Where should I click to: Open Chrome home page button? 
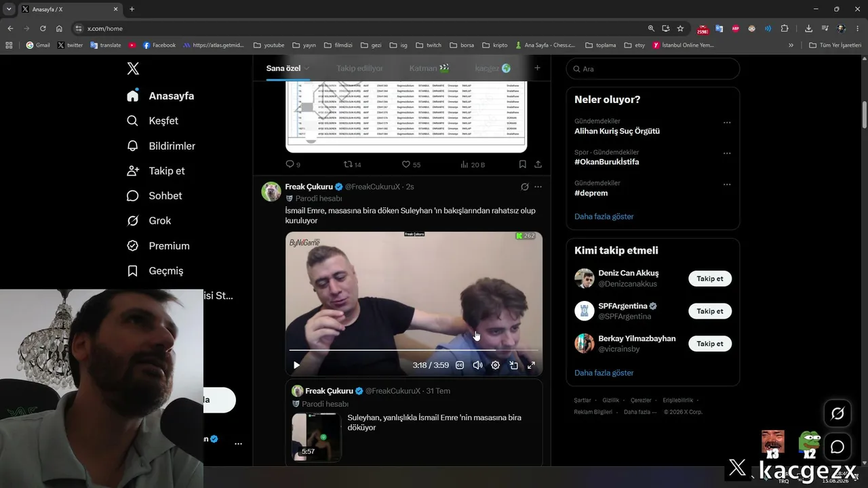click(59, 28)
